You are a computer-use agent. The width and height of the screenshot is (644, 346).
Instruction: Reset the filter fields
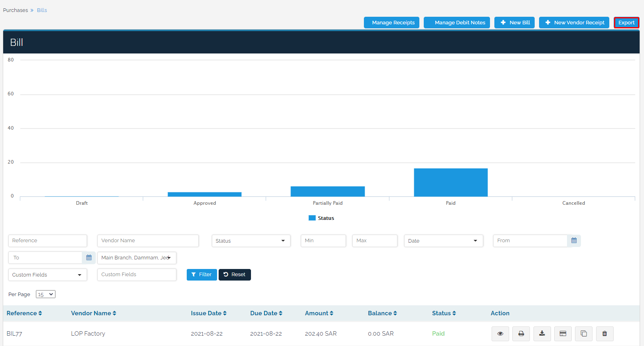(x=235, y=275)
